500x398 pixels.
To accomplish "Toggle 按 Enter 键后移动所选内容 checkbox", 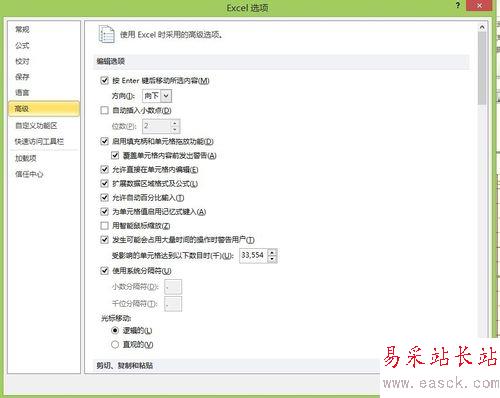I will pos(104,80).
